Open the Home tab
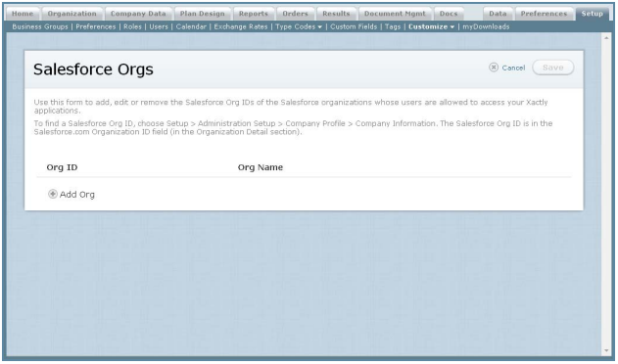 tap(23, 14)
